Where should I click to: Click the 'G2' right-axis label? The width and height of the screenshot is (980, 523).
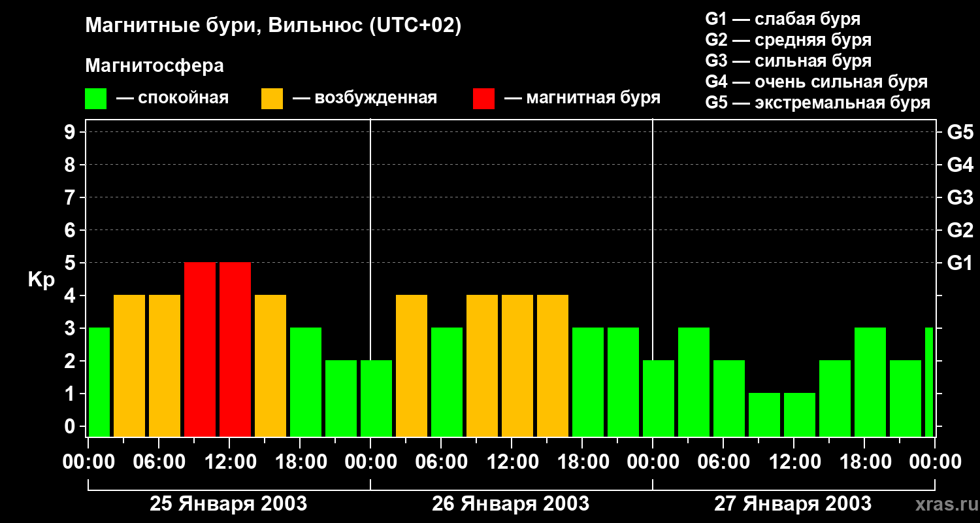(x=960, y=230)
